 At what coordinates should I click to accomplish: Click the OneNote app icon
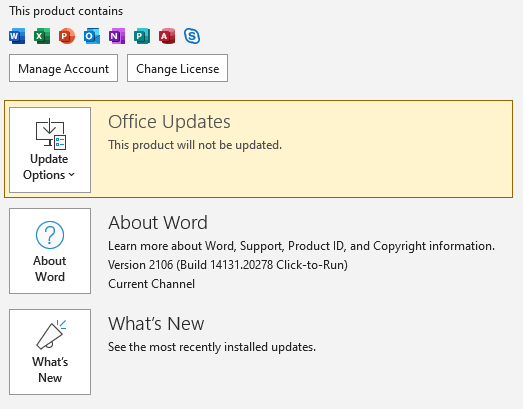click(117, 36)
